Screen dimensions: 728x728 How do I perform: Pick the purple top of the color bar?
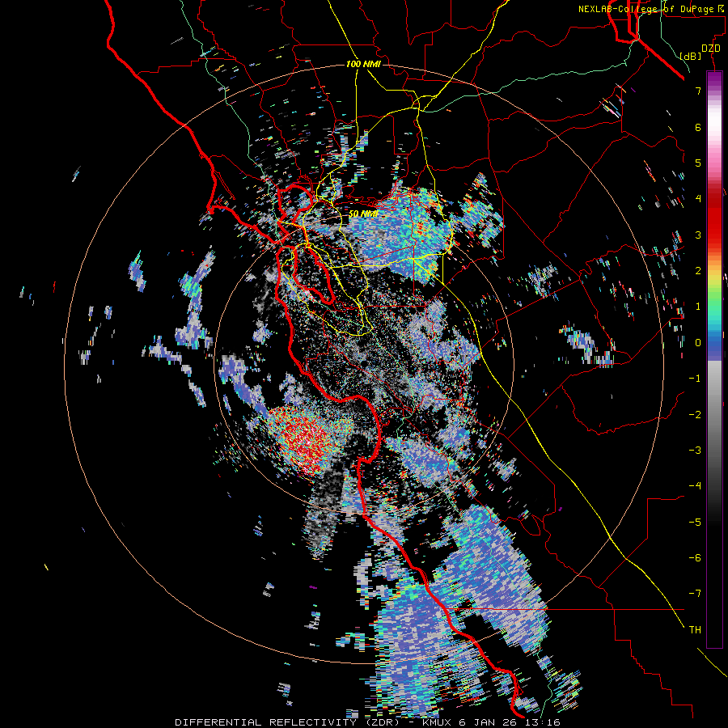714,79
